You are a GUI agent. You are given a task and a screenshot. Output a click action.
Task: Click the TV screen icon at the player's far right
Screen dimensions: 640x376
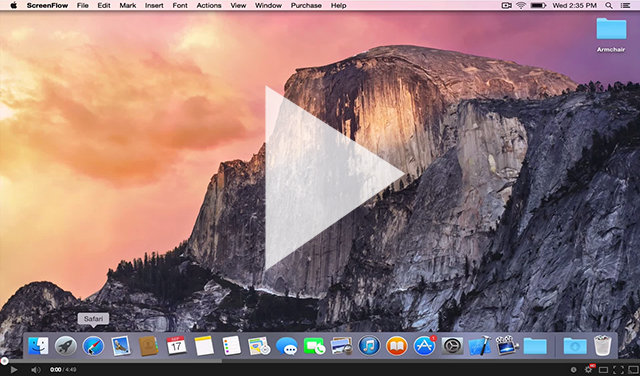coord(633,370)
